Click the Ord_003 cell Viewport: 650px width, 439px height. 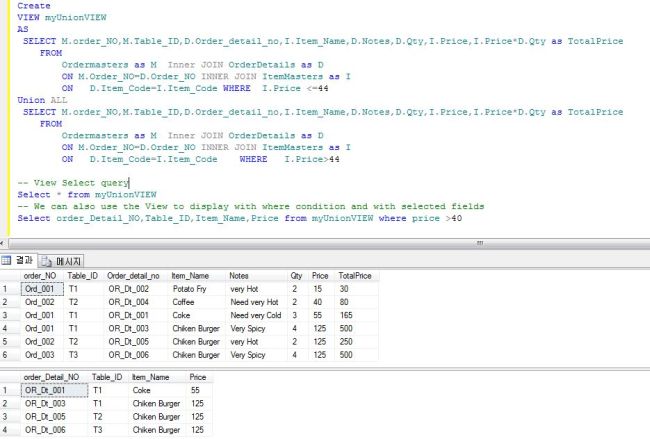(x=42, y=355)
